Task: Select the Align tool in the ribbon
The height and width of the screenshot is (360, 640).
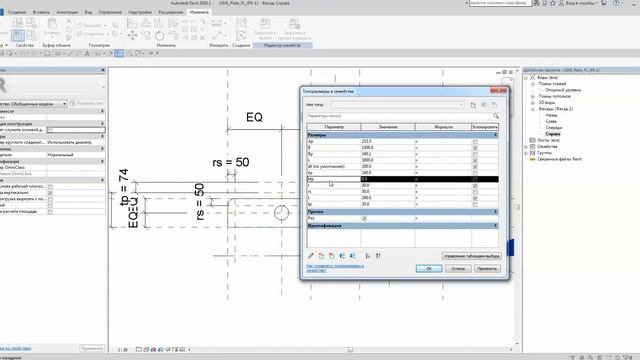Action: coord(132,23)
